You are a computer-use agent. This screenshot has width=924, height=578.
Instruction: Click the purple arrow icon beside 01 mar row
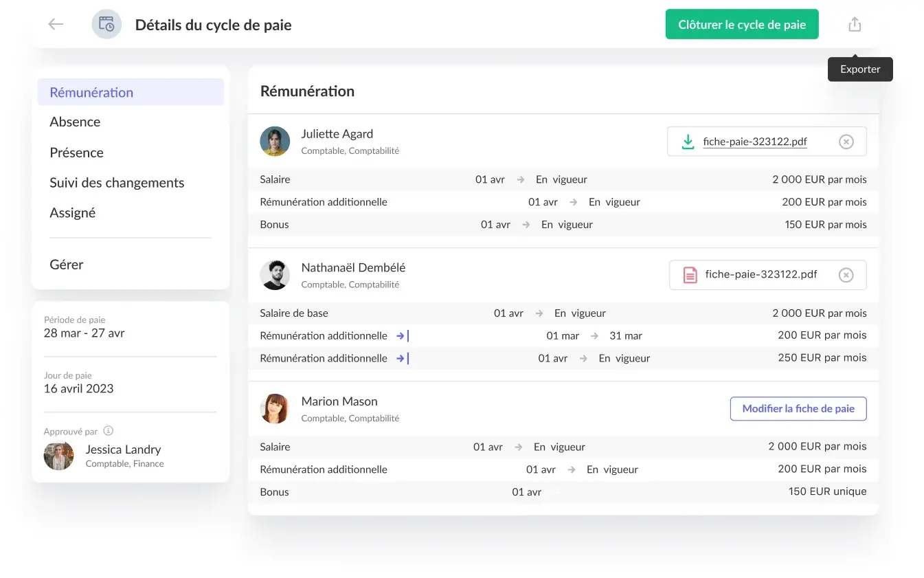(x=403, y=336)
